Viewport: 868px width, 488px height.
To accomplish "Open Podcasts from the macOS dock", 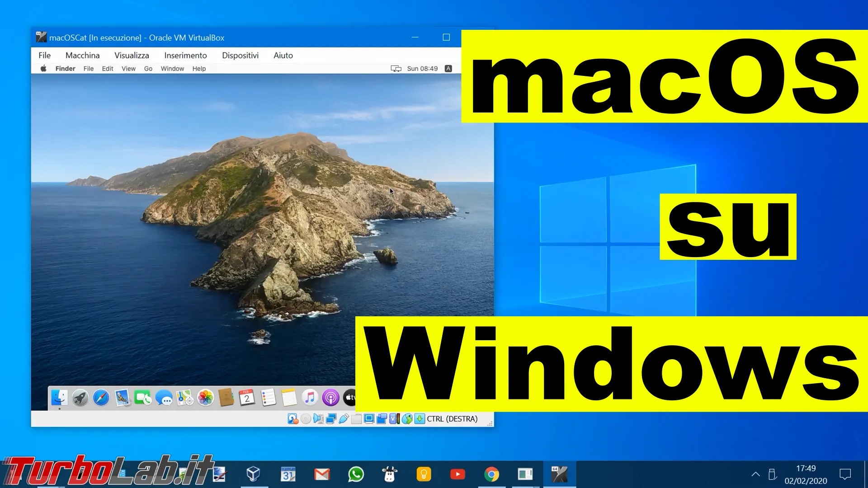I will point(330,398).
